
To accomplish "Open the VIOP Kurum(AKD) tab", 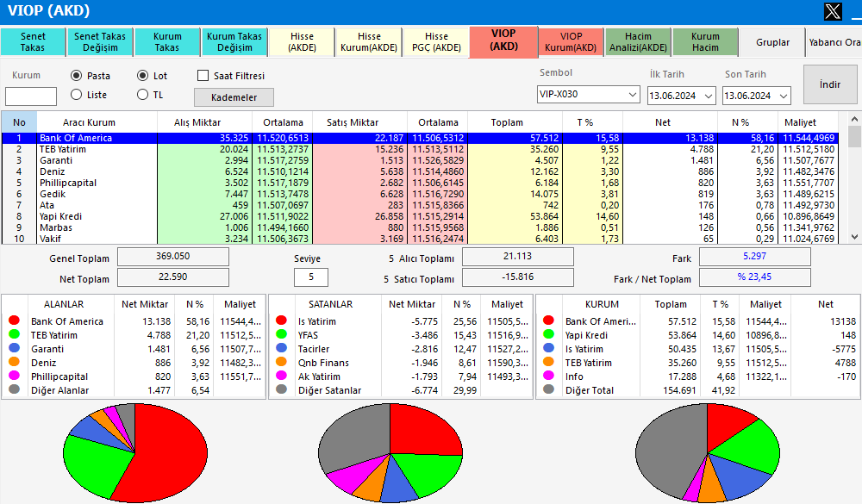I will [571, 41].
